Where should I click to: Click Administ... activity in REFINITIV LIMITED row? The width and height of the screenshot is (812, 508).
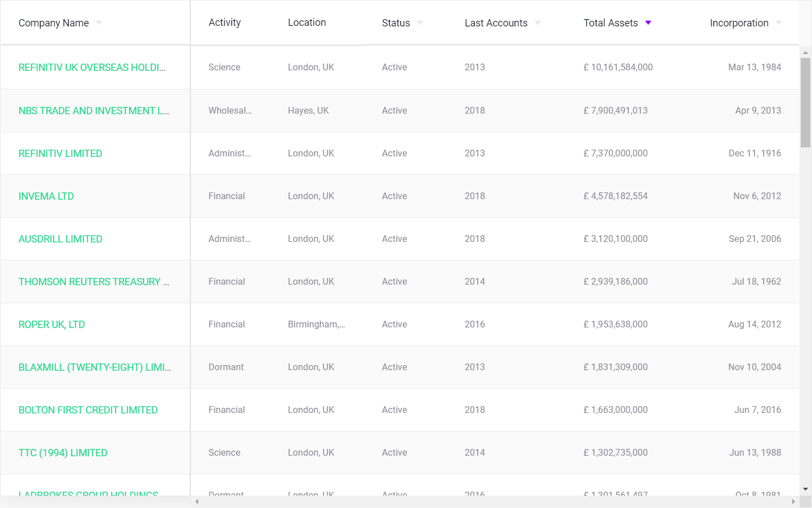(229, 153)
